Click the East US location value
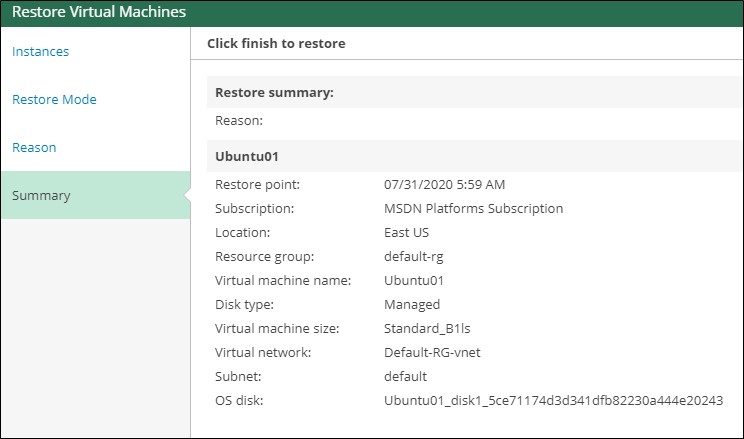The width and height of the screenshot is (744, 439). click(407, 233)
